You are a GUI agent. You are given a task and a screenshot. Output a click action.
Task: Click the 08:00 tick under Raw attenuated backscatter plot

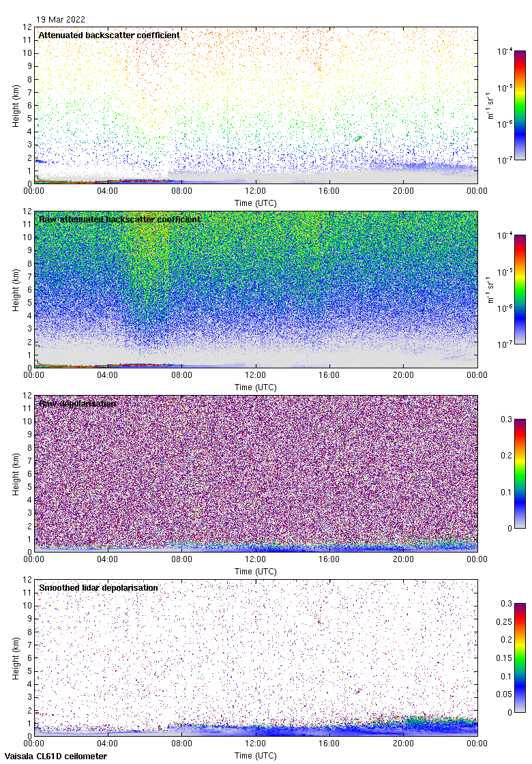(181, 374)
